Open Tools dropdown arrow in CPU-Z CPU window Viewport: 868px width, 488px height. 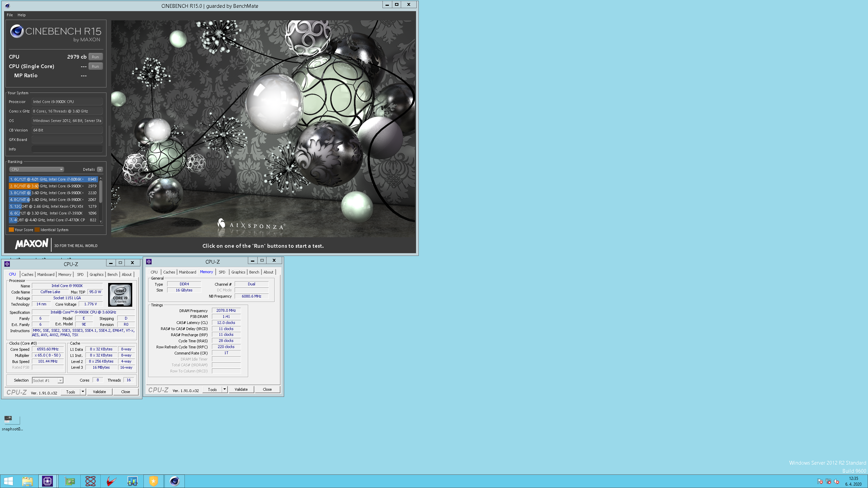[83, 392]
